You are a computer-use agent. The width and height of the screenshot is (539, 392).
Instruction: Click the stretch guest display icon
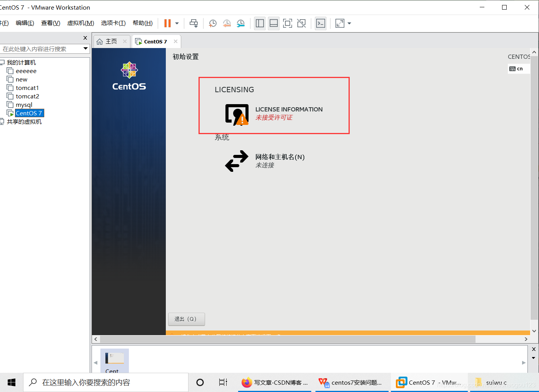click(x=340, y=23)
